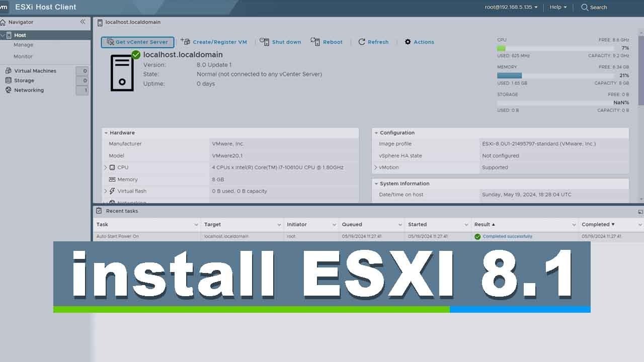
Task: Click the Storage database icon
Action: [x=8, y=80]
